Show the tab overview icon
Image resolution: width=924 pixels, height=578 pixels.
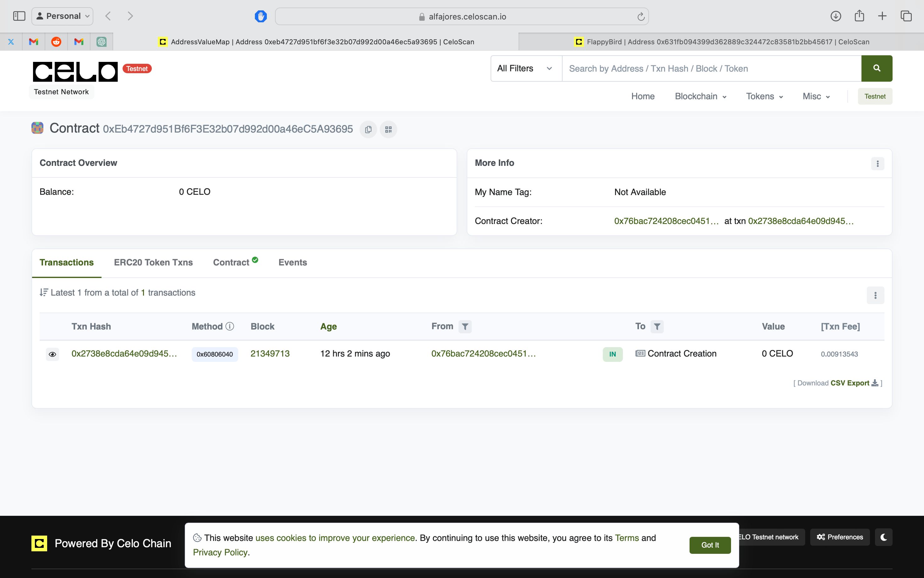[x=906, y=16]
